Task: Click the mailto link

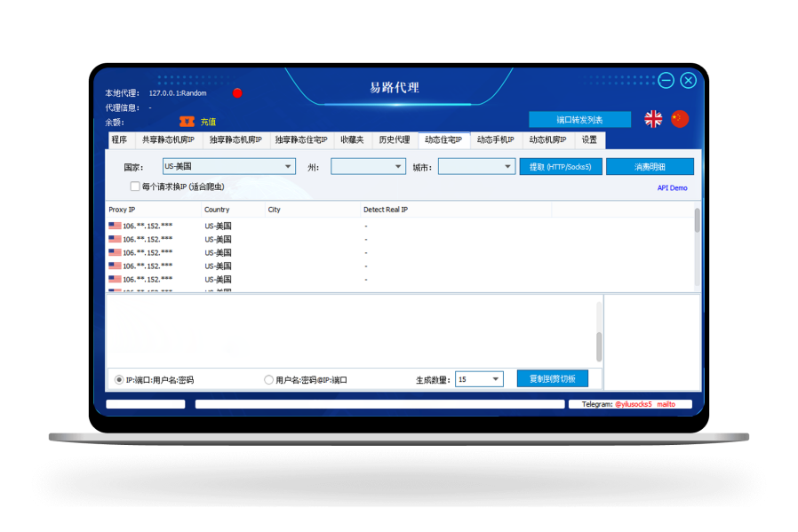Action: coord(666,404)
